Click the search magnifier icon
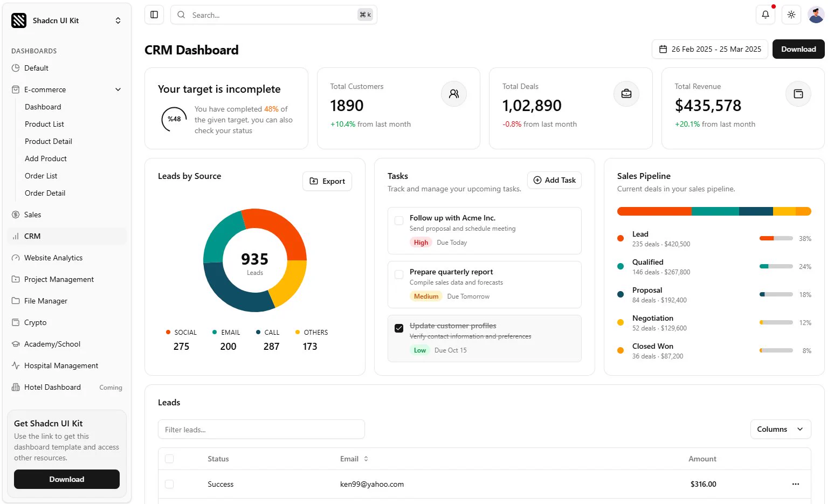Viewport: 834px width, 504px height. point(181,15)
